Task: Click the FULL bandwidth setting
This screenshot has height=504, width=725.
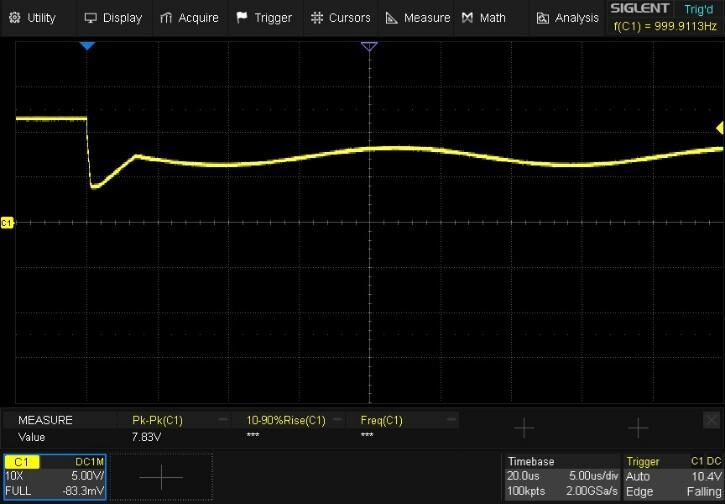Action: [x=18, y=491]
